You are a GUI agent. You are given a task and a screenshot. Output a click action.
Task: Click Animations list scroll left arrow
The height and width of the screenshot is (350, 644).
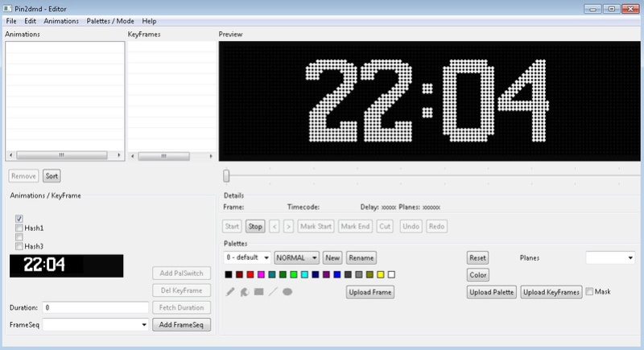10,155
